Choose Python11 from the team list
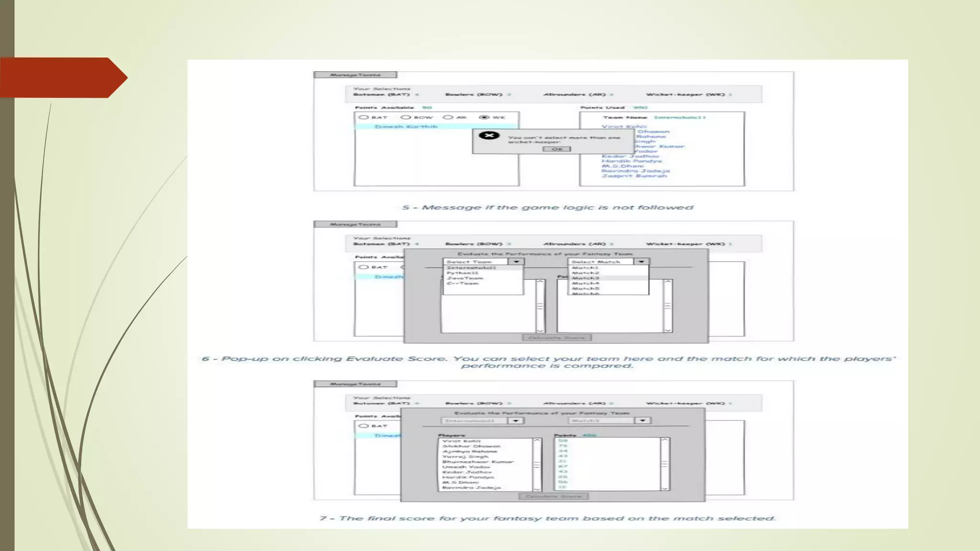Image resolution: width=980 pixels, height=551 pixels. tap(462, 273)
